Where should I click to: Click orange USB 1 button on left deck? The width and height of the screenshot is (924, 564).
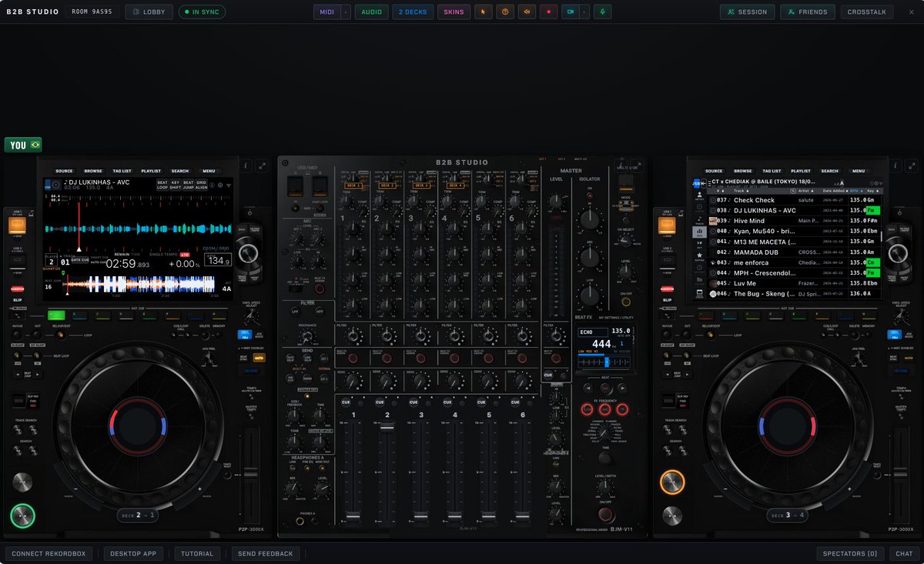(17, 225)
